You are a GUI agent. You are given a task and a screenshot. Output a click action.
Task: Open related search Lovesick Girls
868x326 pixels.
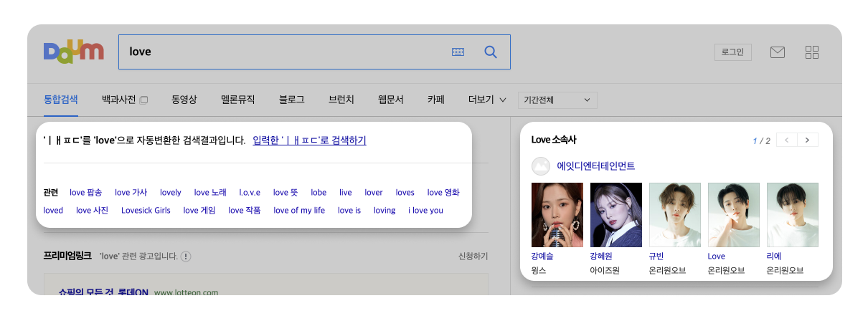click(146, 210)
